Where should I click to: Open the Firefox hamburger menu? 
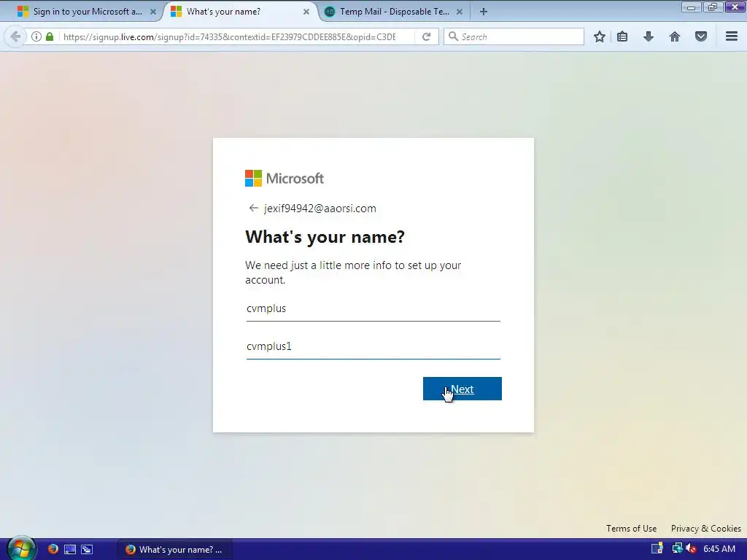[732, 36]
